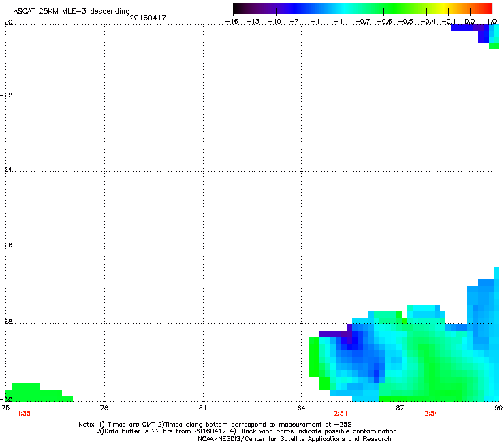Image resolution: width=504 pixels, height=443 pixels.
Task: Select the date label 20160417
Action: coord(148,18)
